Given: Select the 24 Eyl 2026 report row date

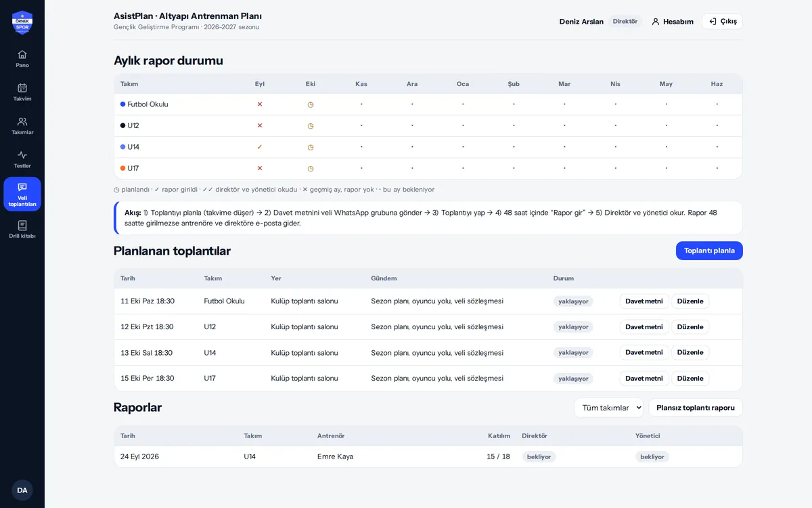Looking at the screenshot, I should (139, 457).
